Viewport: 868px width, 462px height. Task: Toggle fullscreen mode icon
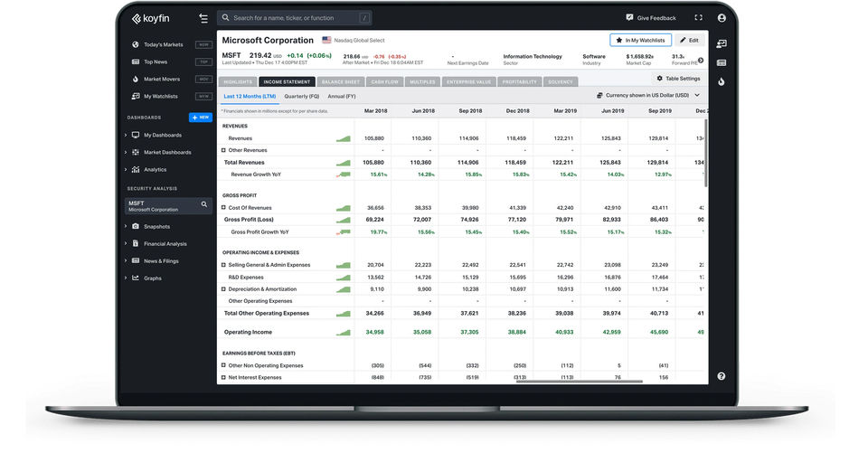click(699, 18)
